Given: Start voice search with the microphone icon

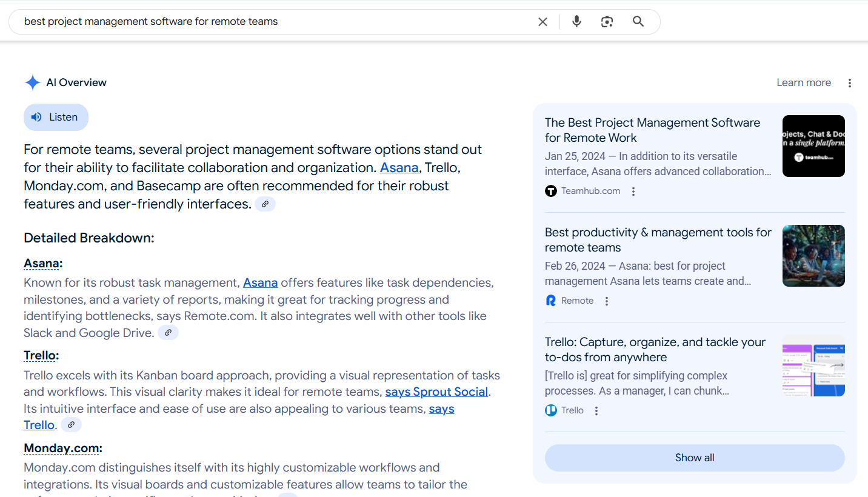Looking at the screenshot, I should click(x=576, y=22).
